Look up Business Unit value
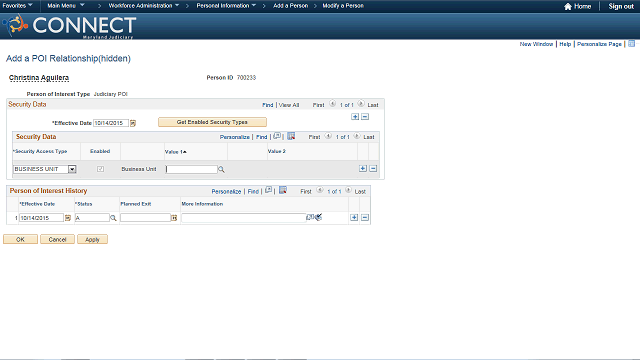640x360 pixels. click(x=221, y=169)
